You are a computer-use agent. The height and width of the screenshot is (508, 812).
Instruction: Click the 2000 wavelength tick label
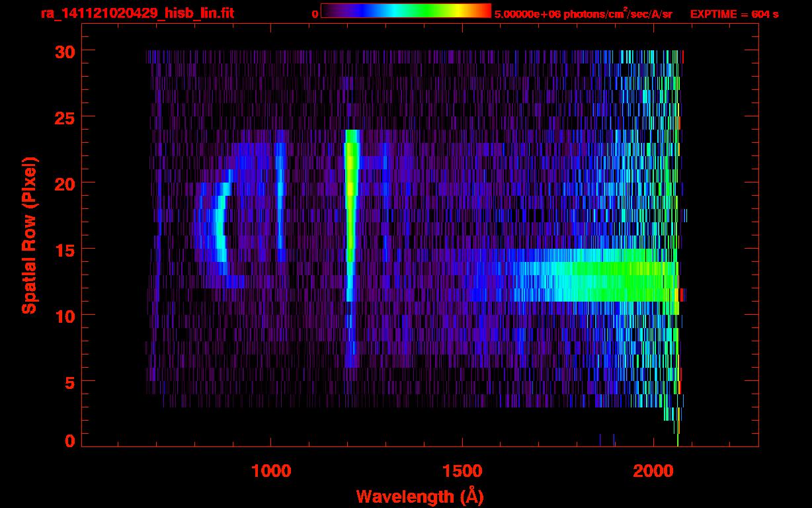pyautogui.click(x=653, y=471)
